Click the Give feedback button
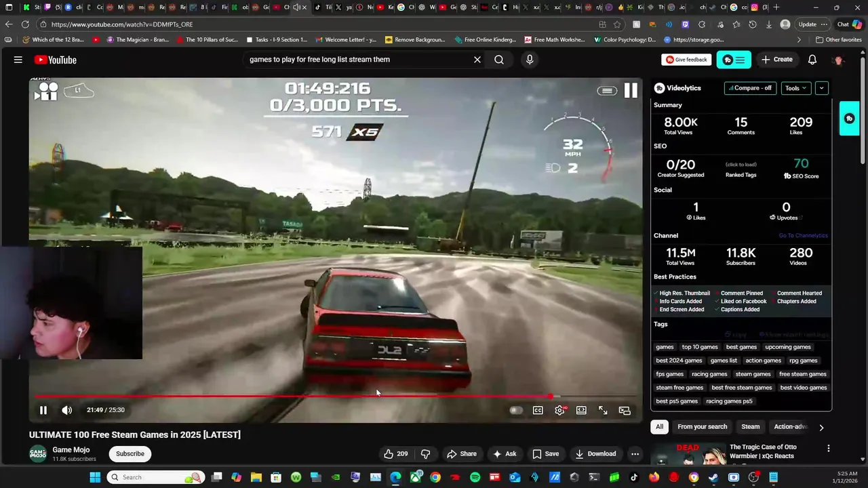 [686, 60]
